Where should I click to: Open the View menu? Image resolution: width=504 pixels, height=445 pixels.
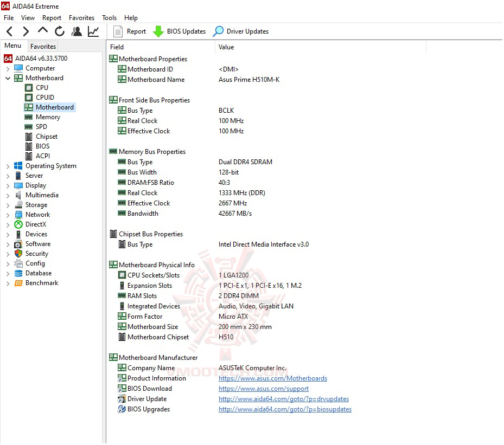coord(28,18)
